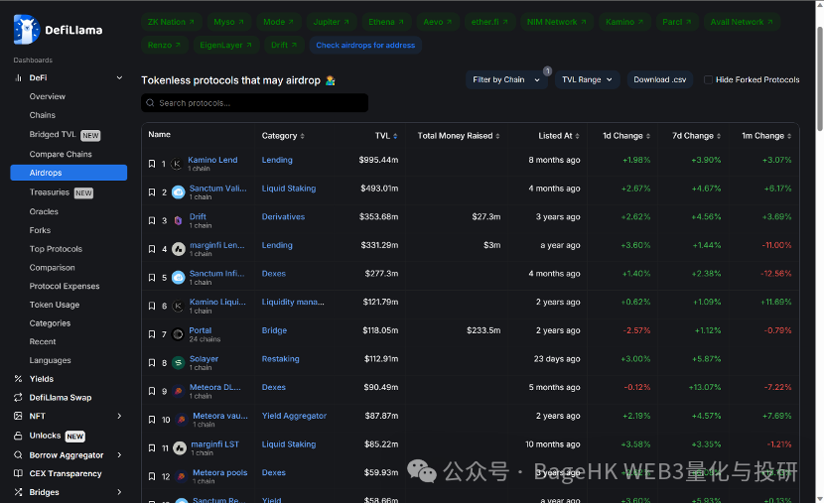Image resolution: width=824 pixels, height=504 pixels.
Task: Open the Chains sidebar item
Action: click(42, 115)
